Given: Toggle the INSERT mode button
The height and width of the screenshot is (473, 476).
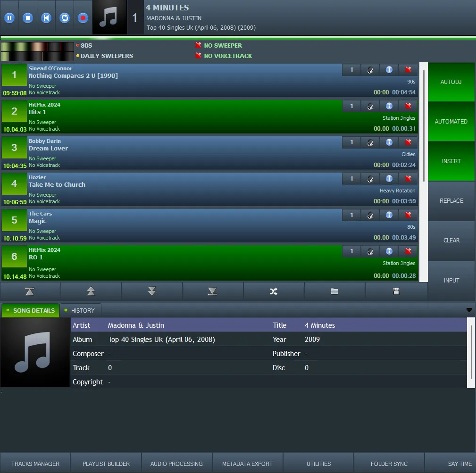Looking at the screenshot, I should (x=451, y=161).
